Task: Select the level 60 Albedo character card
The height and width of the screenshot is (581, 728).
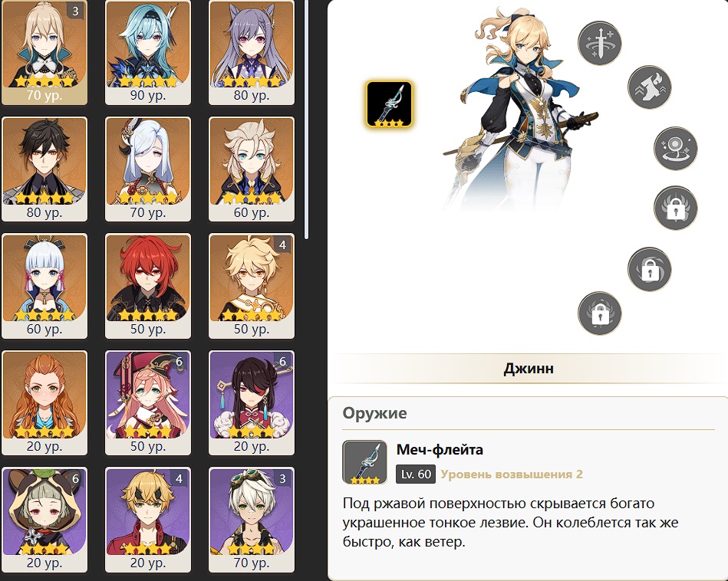Action: [252, 169]
